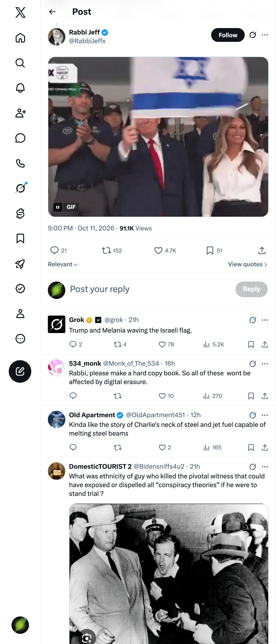The width and height of the screenshot is (276, 644).
Task: Repost the main post with 152 reposts
Action: coord(112,250)
